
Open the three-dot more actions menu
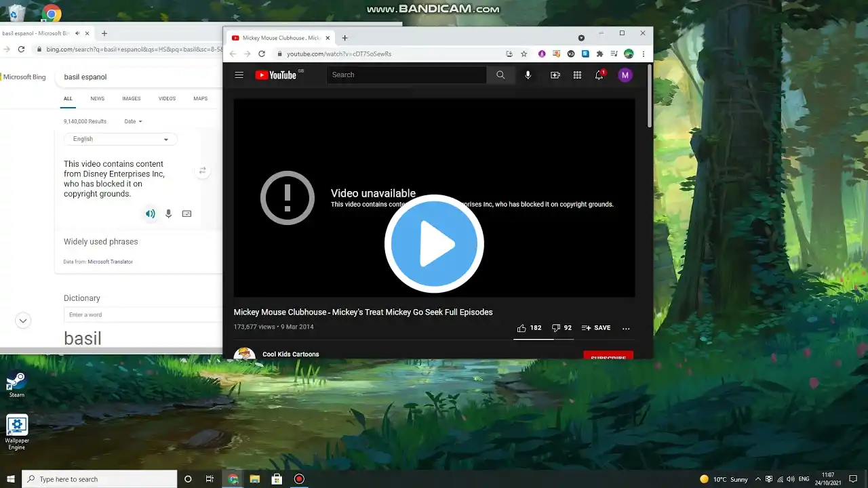click(626, 328)
